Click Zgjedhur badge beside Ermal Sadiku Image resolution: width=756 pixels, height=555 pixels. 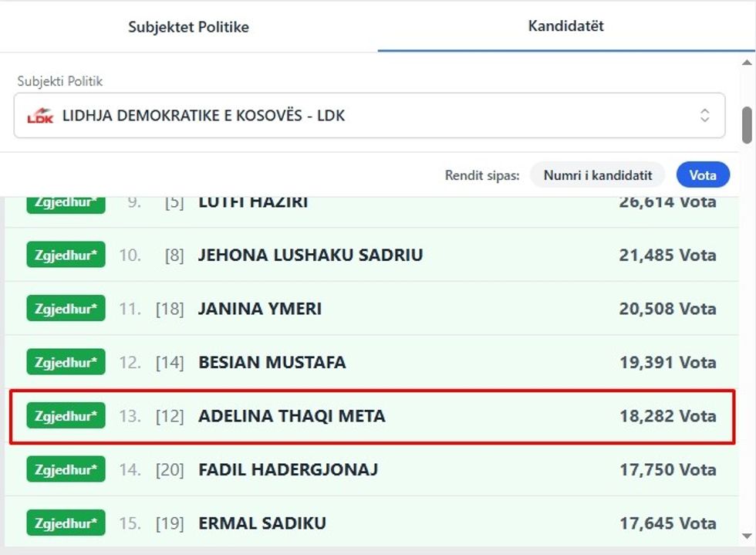pos(66,523)
